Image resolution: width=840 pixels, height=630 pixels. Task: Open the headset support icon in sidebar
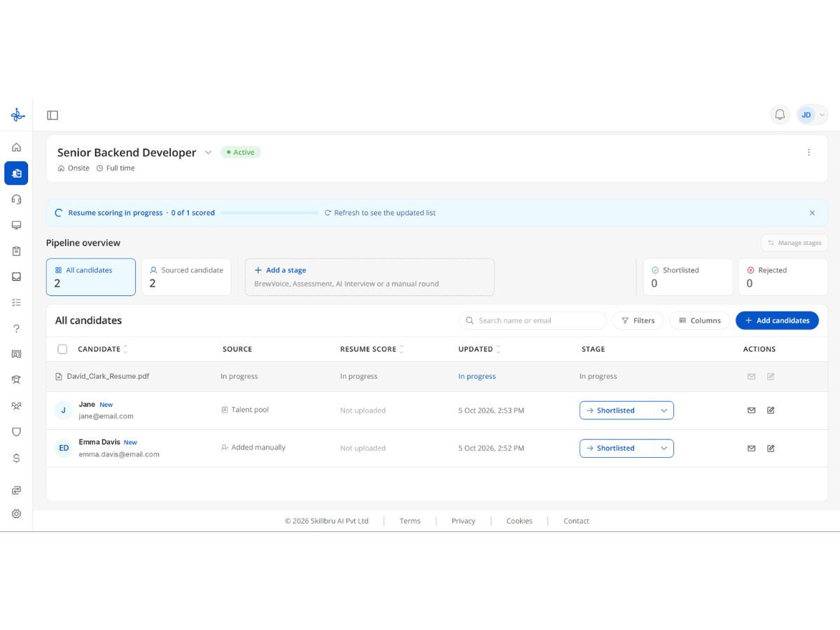(x=16, y=199)
